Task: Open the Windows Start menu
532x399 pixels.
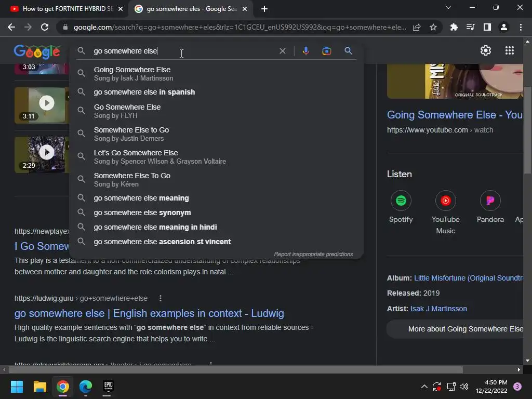Action: (17, 387)
